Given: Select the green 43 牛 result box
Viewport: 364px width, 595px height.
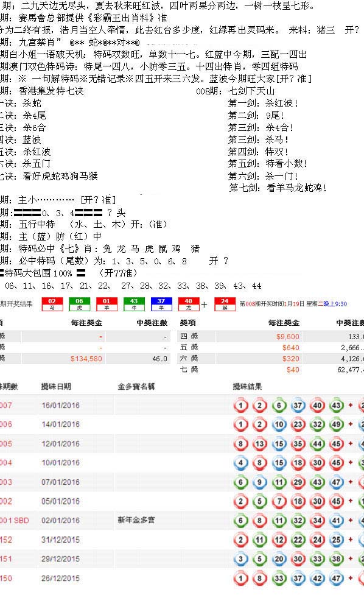Looking at the screenshot, I should tap(134, 304).
